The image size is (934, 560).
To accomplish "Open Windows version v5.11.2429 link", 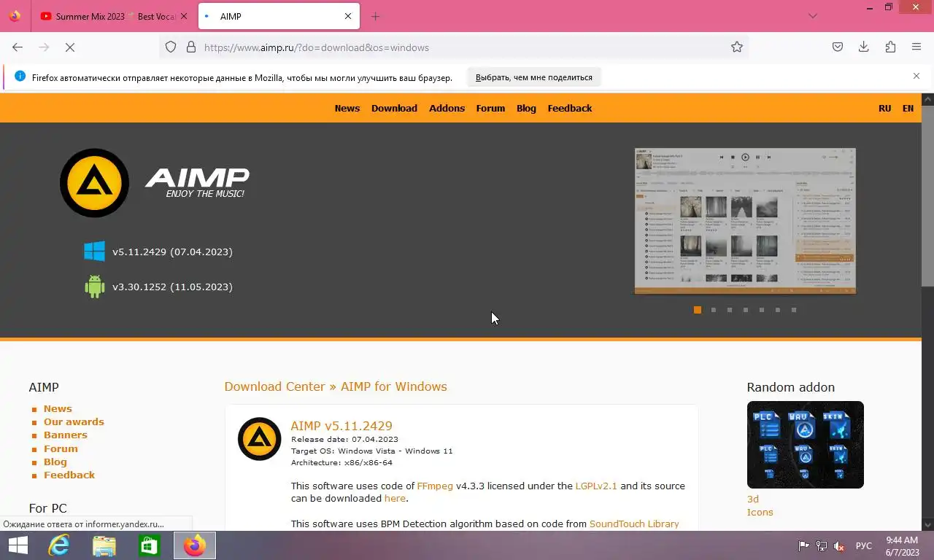I will click(172, 252).
